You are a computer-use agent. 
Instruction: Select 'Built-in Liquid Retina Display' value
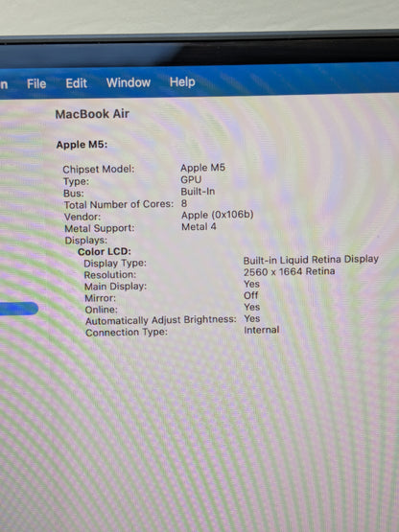(x=311, y=260)
